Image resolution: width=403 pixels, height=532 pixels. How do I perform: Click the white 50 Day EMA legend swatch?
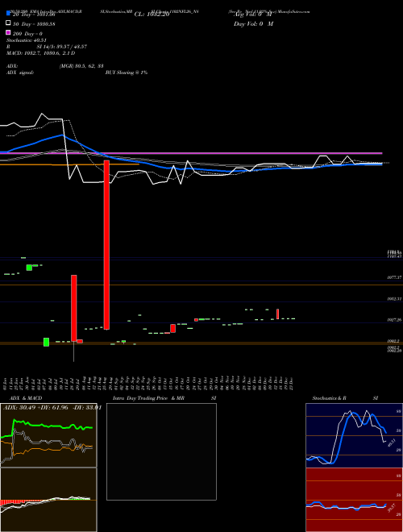9,23
